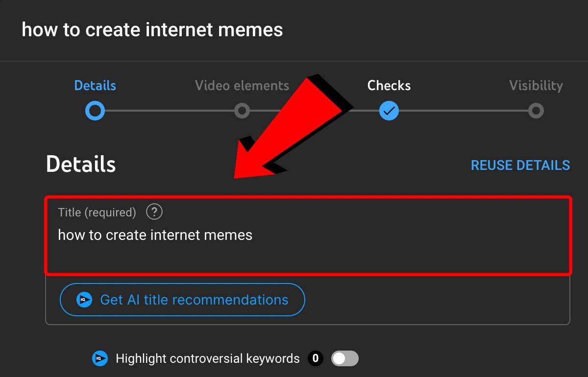
Task: Select the Visibility step circle
Action: 536,111
